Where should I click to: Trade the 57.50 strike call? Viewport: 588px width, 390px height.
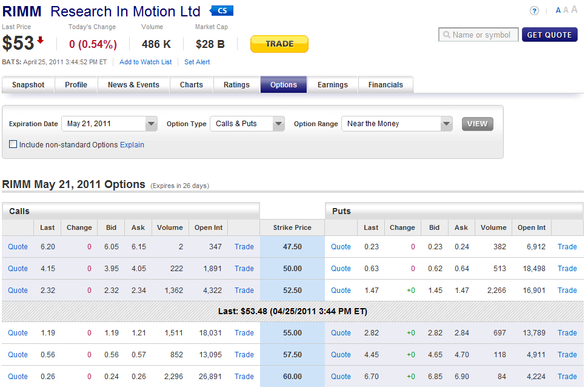[244, 354]
